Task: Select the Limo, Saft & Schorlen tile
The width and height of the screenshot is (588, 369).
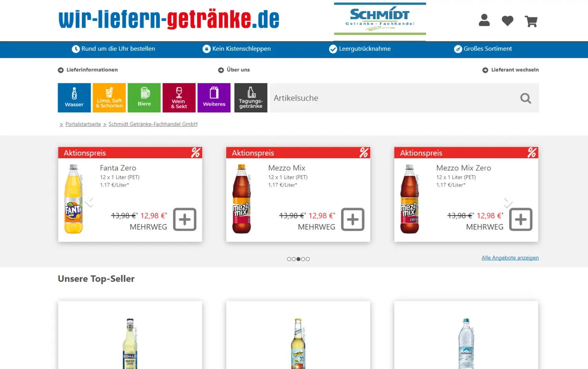Action: 109,98
